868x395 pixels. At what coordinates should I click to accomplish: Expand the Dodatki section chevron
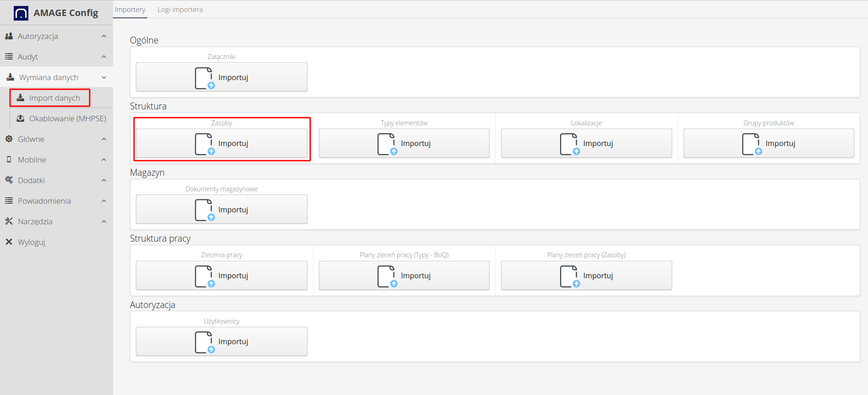[104, 180]
